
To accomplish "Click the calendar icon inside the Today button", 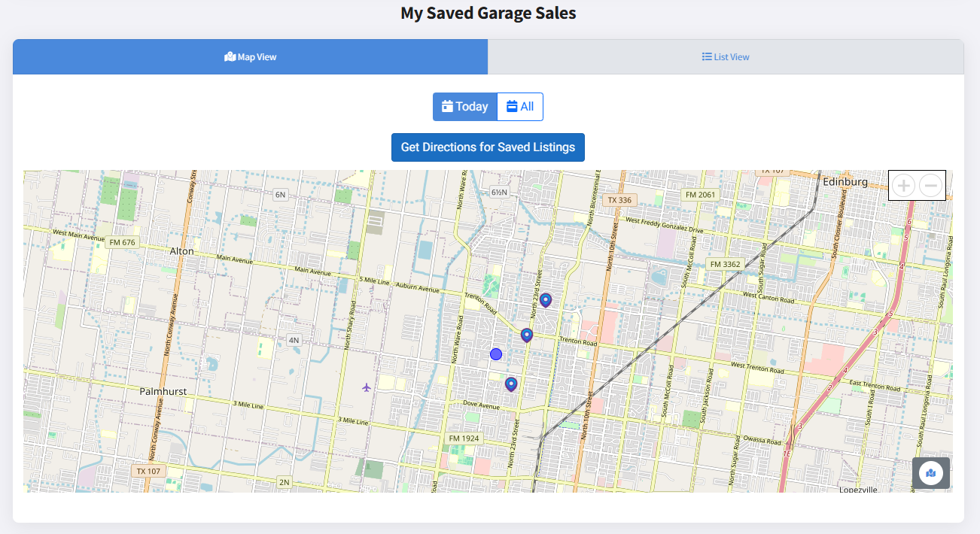I will point(448,106).
